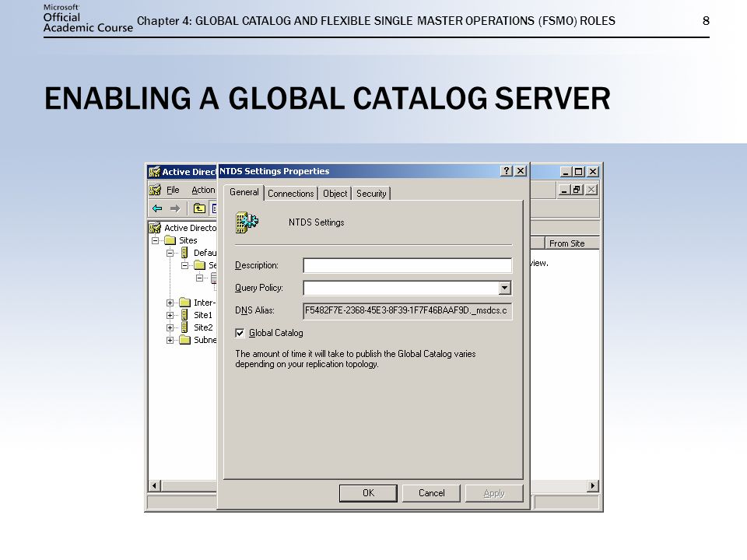Expand the Inter-Site Transports node
This screenshot has height=560, width=747.
(170, 303)
